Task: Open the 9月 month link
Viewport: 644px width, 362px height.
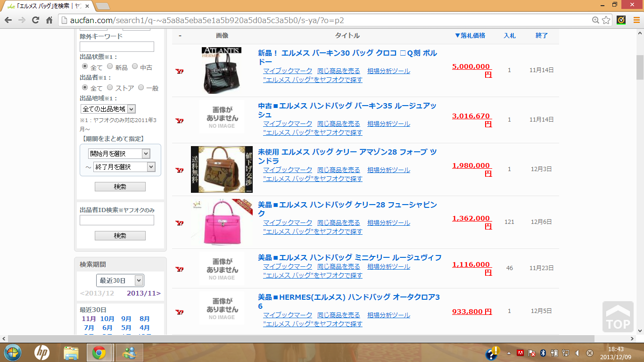Action: [126, 319]
